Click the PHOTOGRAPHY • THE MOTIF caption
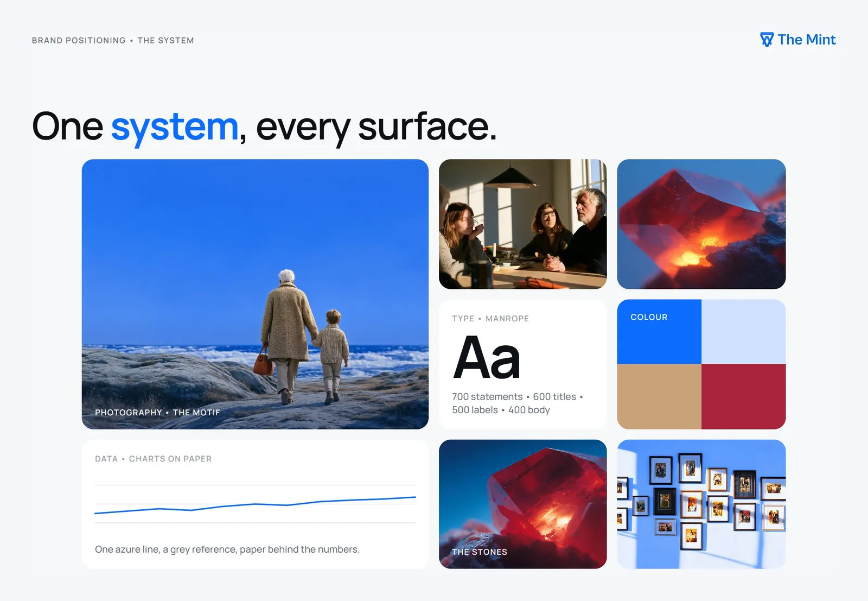The width and height of the screenshot is (868, 601). click(157, 413)
